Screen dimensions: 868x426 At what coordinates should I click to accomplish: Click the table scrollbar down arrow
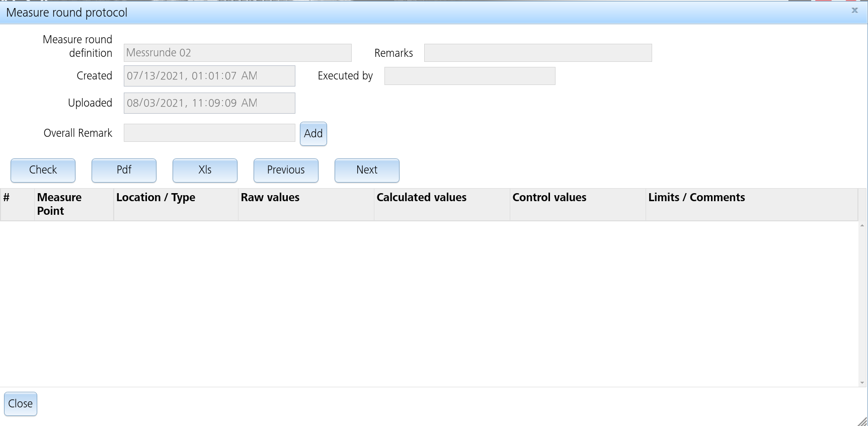coord(862,383)
